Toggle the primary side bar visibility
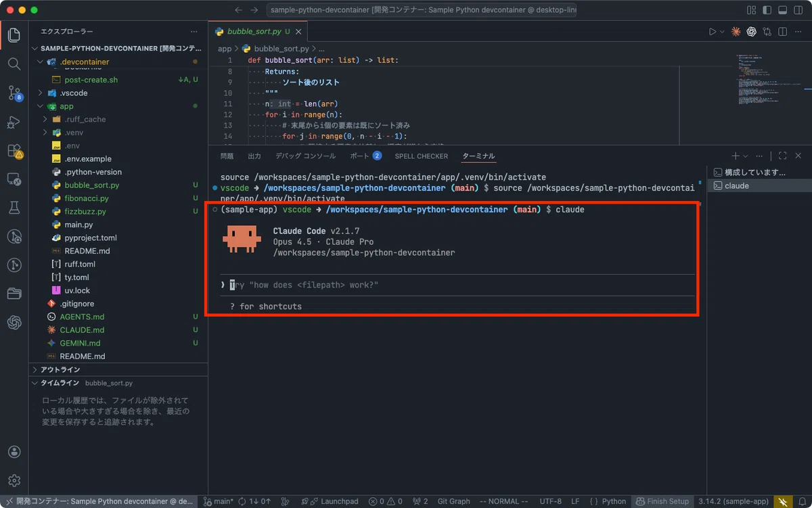 click(x=767, y=10)
